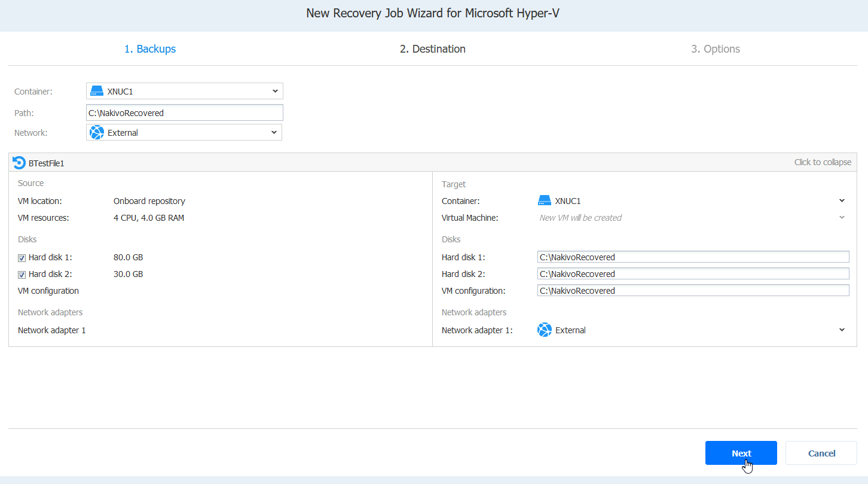Click the Cancel button
Screen dimensions: 868x484
point(821,453)
